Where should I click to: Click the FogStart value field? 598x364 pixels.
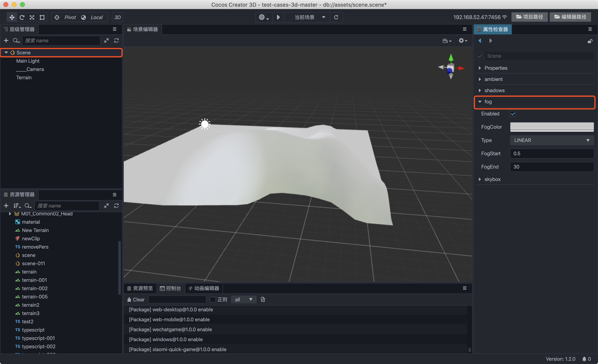(552, 154)
